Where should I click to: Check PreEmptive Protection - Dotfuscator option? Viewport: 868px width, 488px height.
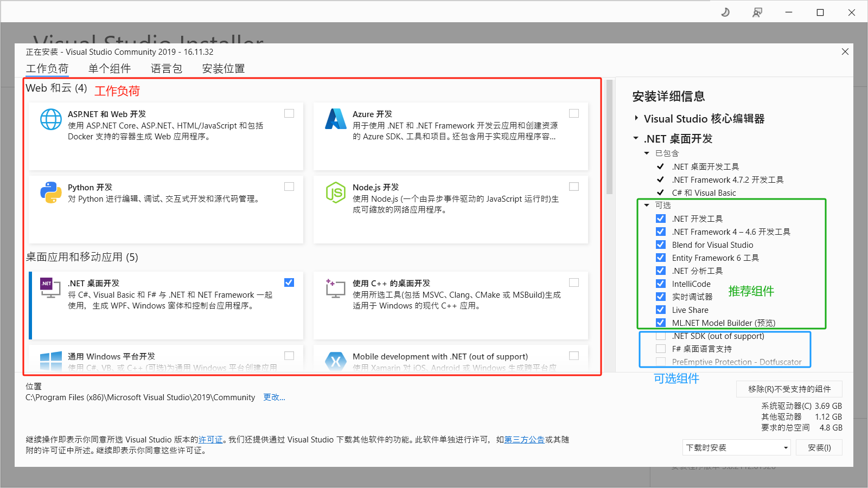[661, 362]
